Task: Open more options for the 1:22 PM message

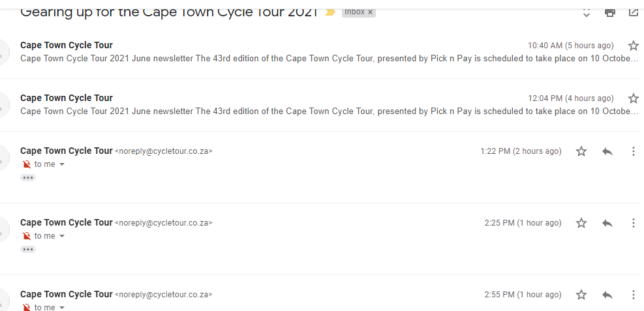Action: pyautogui.click(x=633, y=151)
